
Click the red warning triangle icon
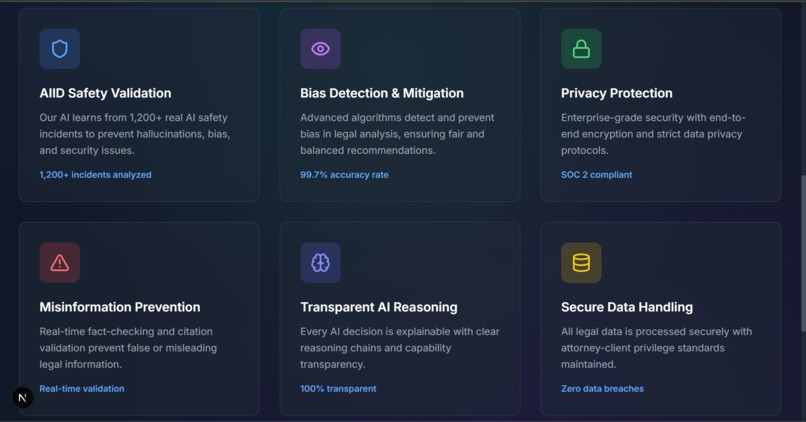coord(60,263)
